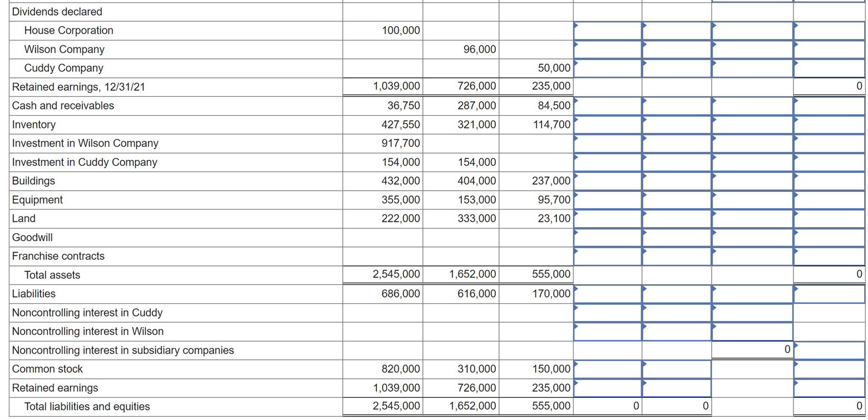The width and height of the screenshot is (868, 420).
Task: Click the 36,750 cash and receivables value
Action: (404, 106)
